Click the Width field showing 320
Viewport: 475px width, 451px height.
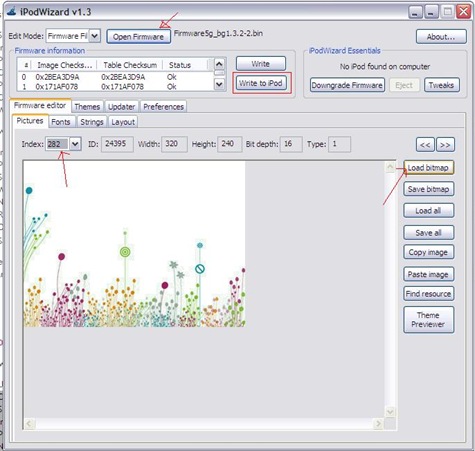pos(174,144)
